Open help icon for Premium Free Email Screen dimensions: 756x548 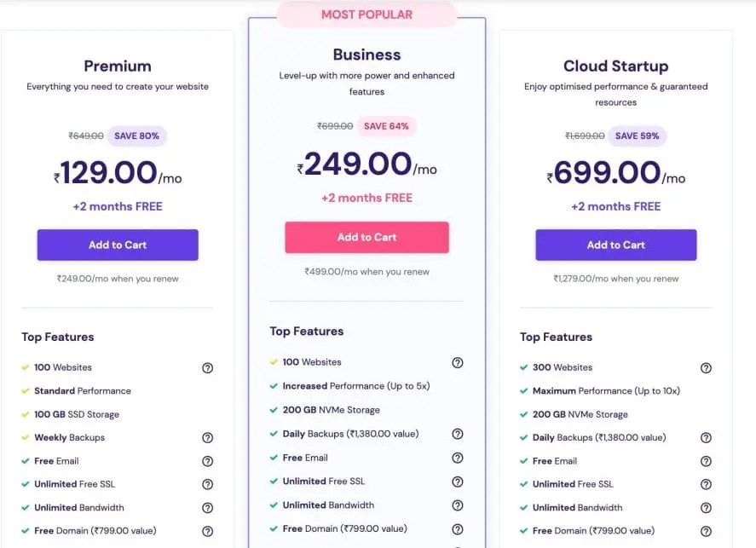tap(207, 461)
